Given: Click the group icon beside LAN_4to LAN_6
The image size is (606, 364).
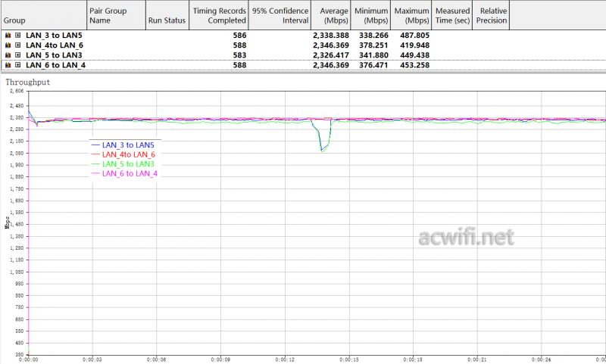Looking at the screenshot, I should tap(8, 45).
